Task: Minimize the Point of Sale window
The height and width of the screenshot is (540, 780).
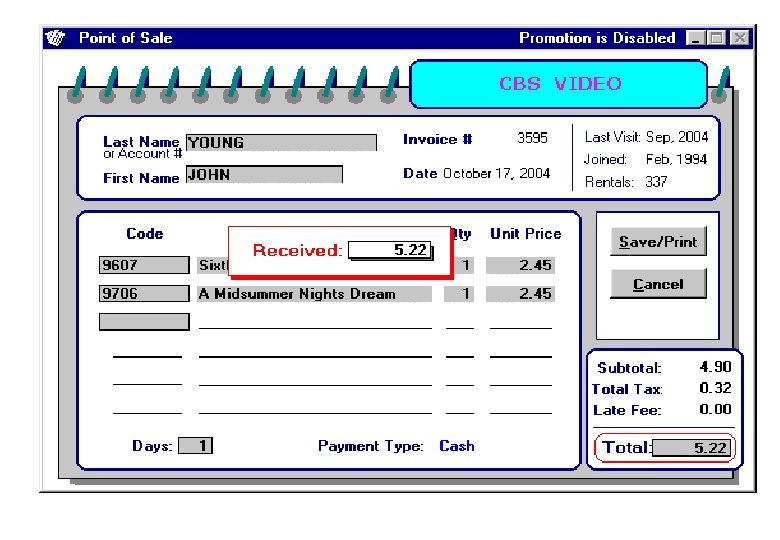Action: (x=695, y=38)
